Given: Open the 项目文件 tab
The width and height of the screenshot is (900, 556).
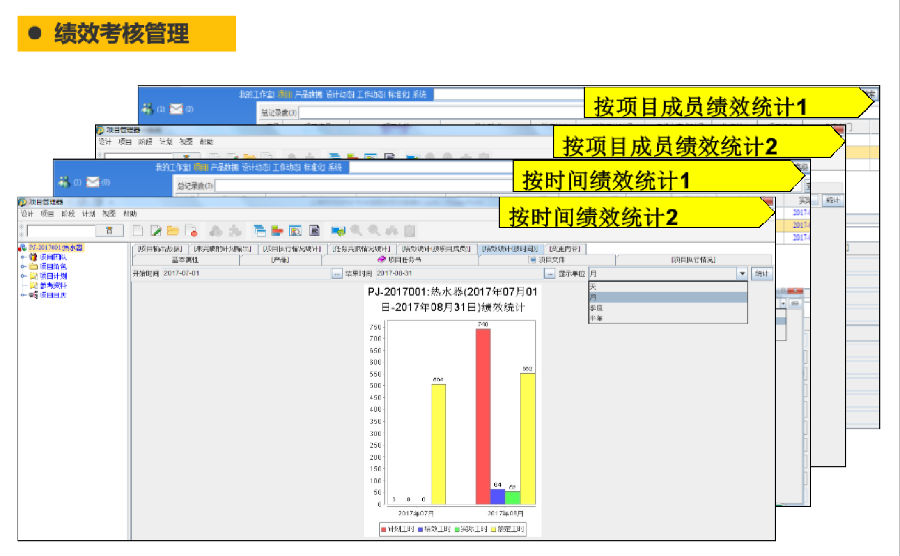Looking at the screenshot, I should 548,260.
